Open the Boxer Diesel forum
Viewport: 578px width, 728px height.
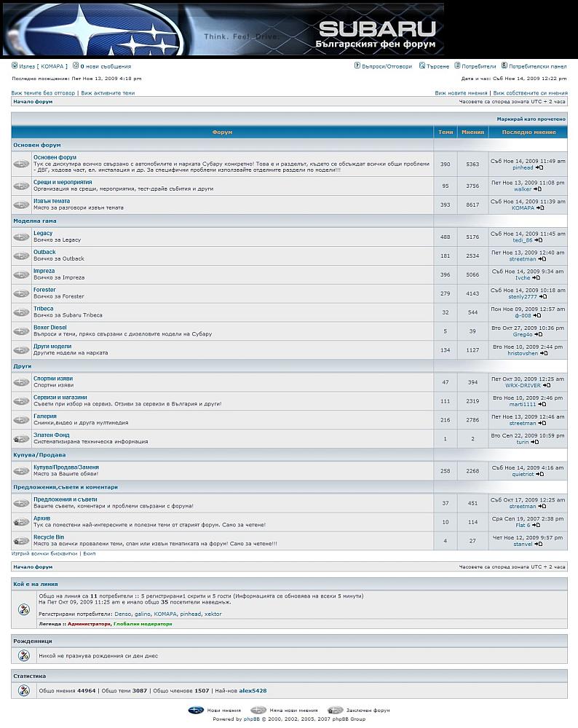tap(50, 328)
